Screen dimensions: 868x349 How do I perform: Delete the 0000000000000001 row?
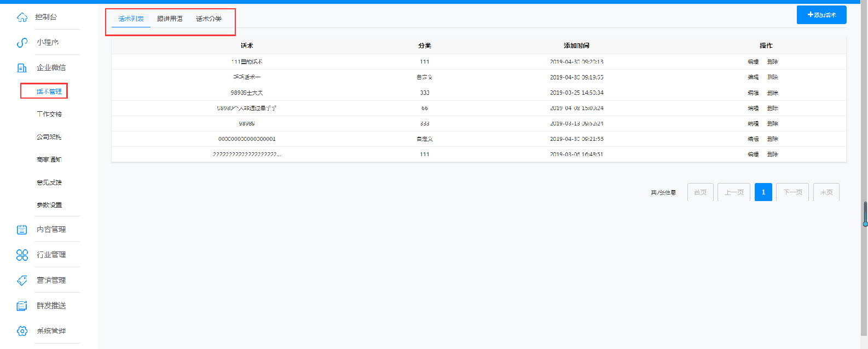(772, 139)
